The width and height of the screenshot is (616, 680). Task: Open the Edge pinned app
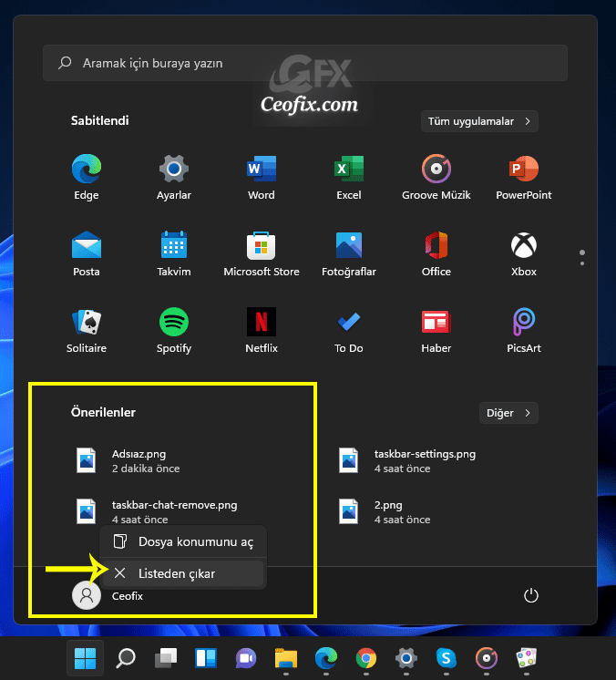[x=87, y=177]
